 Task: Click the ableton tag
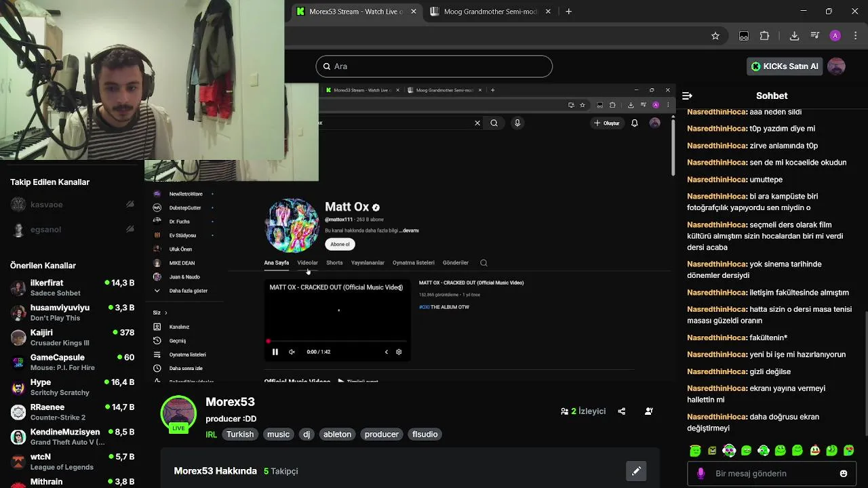[x=337, y=434]
